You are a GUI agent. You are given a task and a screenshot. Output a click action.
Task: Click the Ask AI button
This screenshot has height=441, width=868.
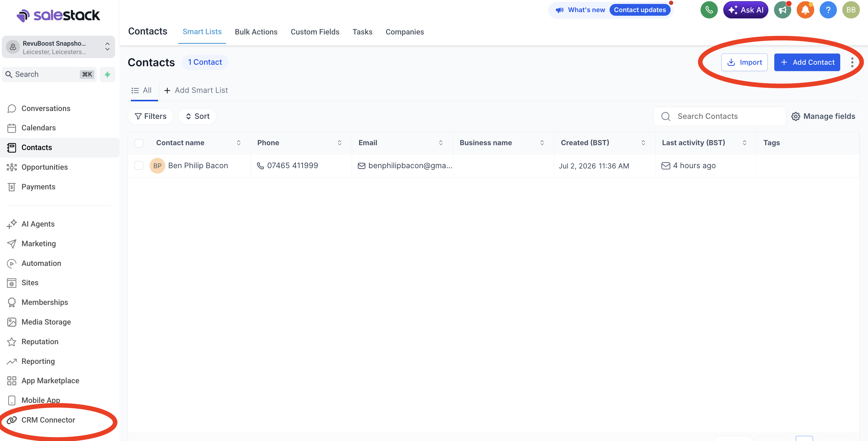pyautogui.click(x=746, y=10)
